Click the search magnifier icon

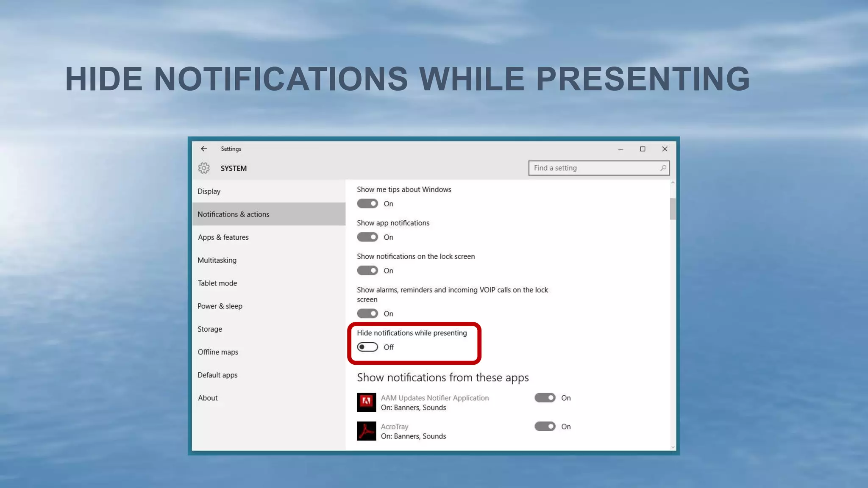[663, 168]
